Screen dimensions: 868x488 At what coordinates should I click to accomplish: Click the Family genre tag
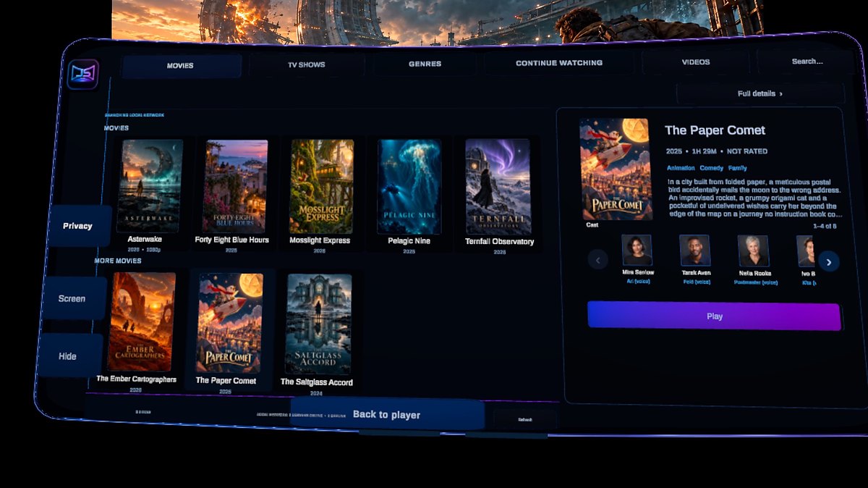click(x=738, y=168)
